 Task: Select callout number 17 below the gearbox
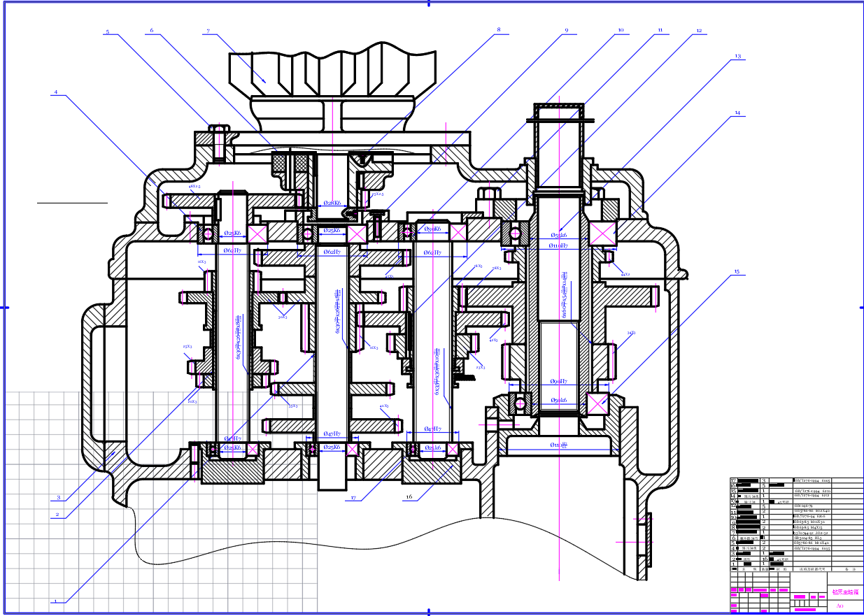pos(354,498)
